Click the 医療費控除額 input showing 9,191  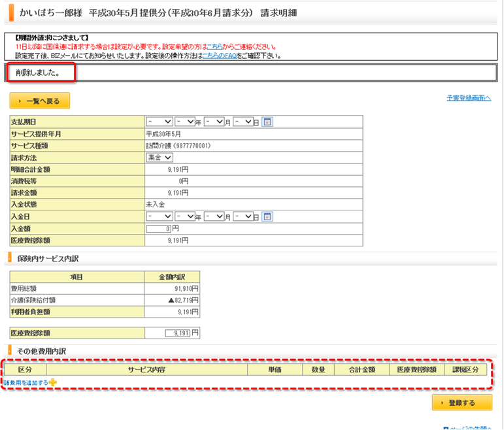click(x=177, y=333)
